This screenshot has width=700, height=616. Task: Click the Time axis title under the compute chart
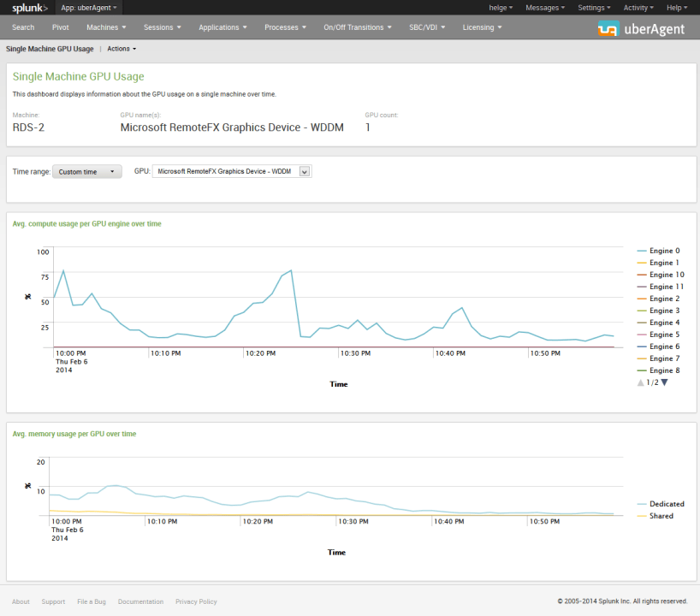(338, 384)
